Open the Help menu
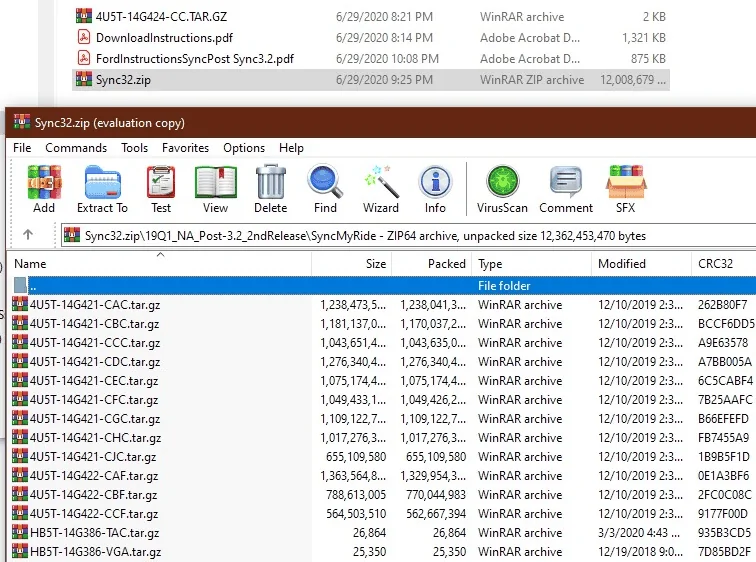Viewport: 756px width, 562px height. tap(291, 147)
